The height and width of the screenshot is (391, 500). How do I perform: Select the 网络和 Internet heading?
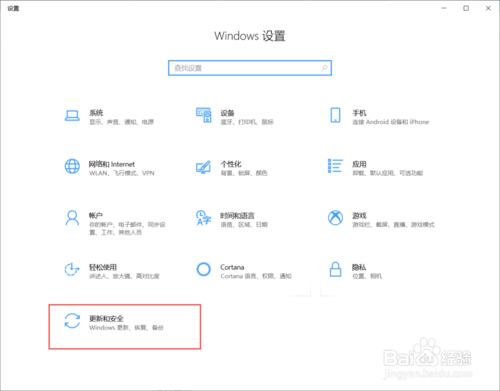coord(112,164)
